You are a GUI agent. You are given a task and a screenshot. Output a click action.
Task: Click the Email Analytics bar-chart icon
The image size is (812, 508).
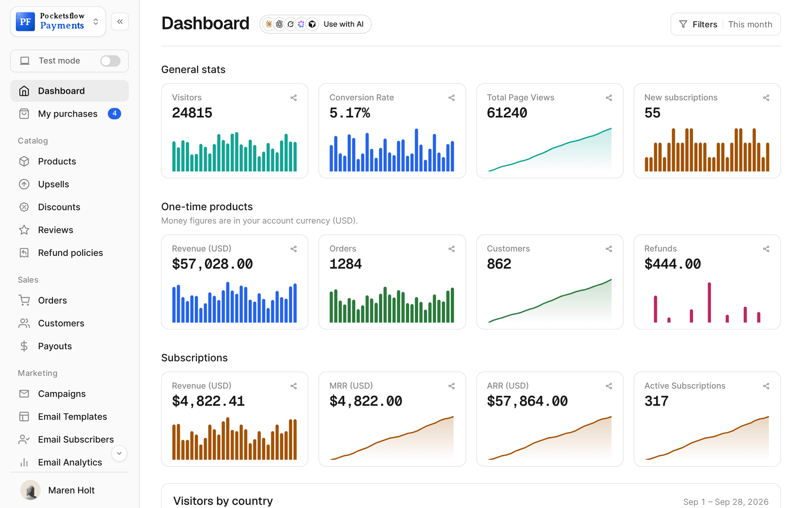point(24,462)
